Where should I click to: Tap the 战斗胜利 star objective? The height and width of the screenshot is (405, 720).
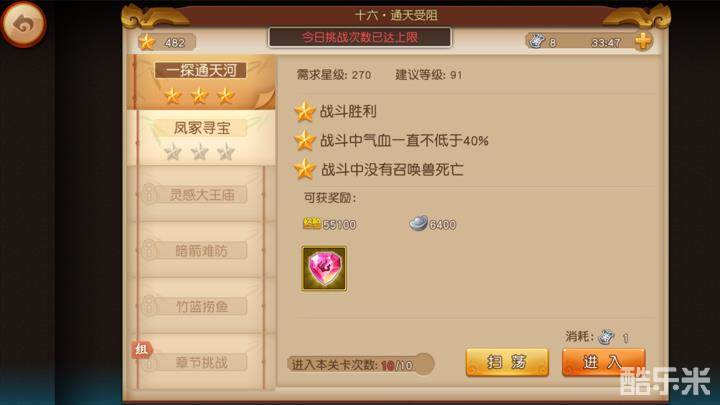(336, 112)
